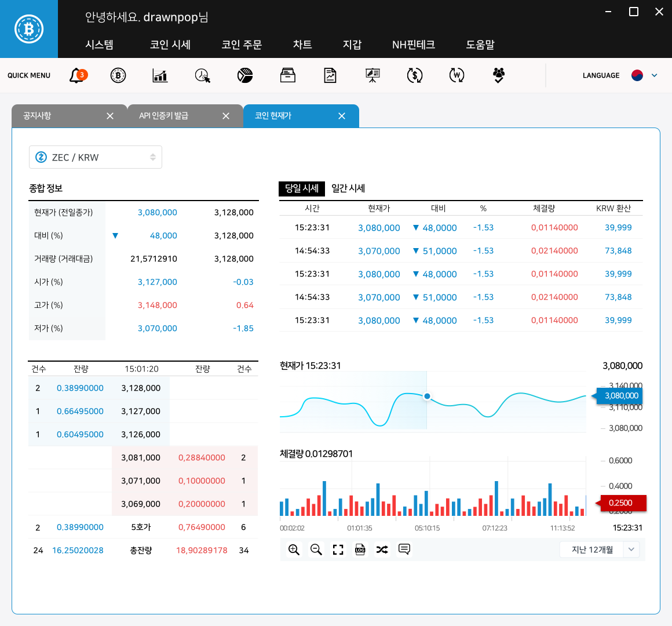Open the pie chart quick menu icon
The image size is (672, 626).
click(245, 75)
